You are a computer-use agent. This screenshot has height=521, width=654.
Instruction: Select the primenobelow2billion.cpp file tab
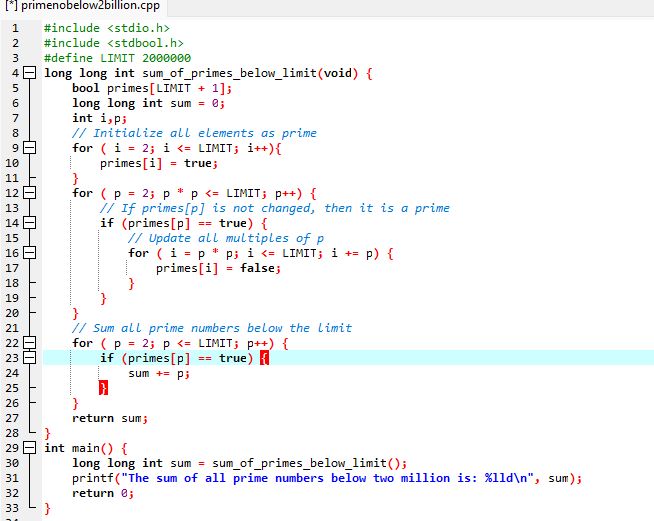tap(83, 6)
